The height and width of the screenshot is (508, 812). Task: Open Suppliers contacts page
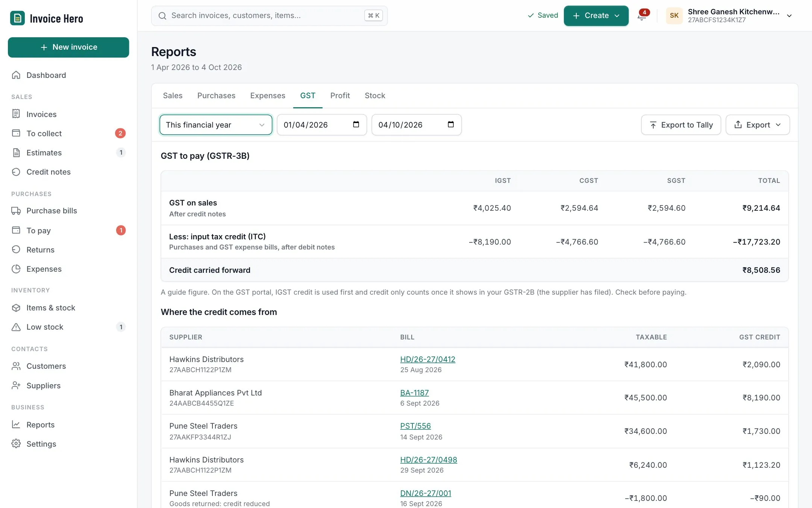point(68,385)
